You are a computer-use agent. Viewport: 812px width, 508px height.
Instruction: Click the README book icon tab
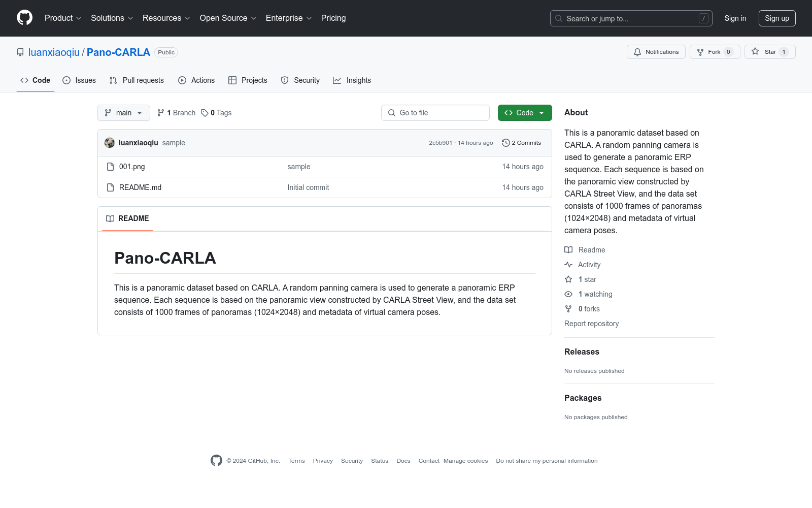(127, 218)
